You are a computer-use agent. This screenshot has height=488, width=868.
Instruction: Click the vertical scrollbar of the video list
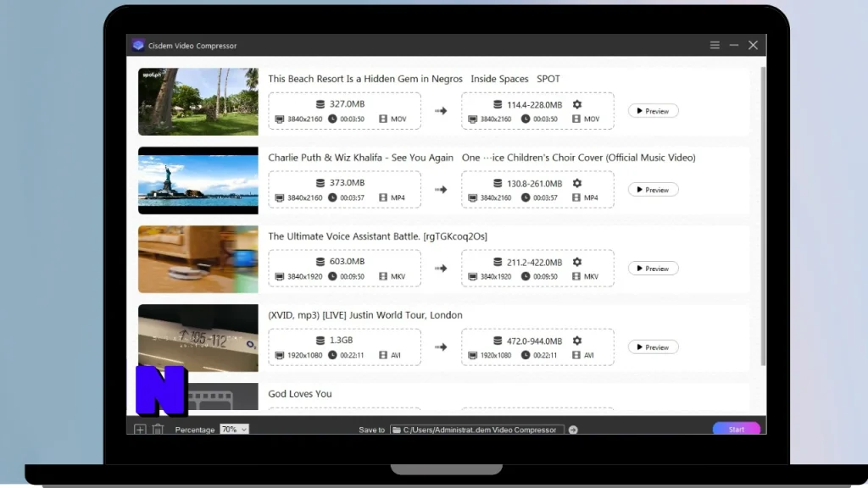click(764, 216)
